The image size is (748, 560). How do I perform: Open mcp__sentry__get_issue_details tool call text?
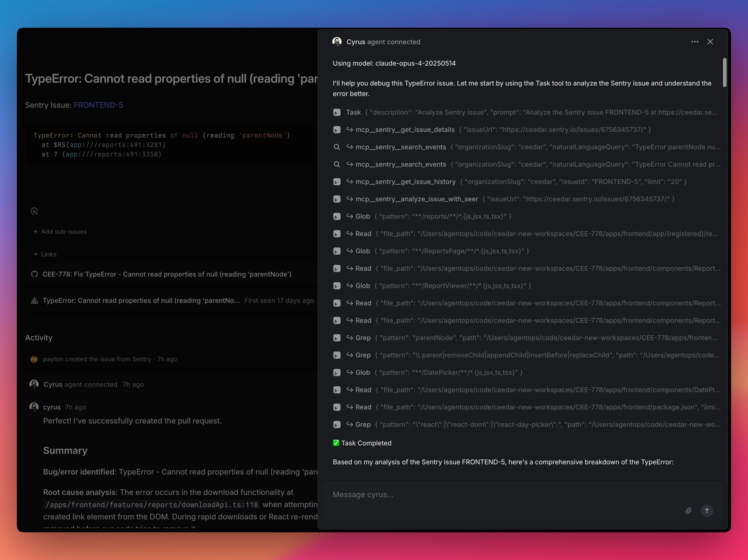coord(405,130)
